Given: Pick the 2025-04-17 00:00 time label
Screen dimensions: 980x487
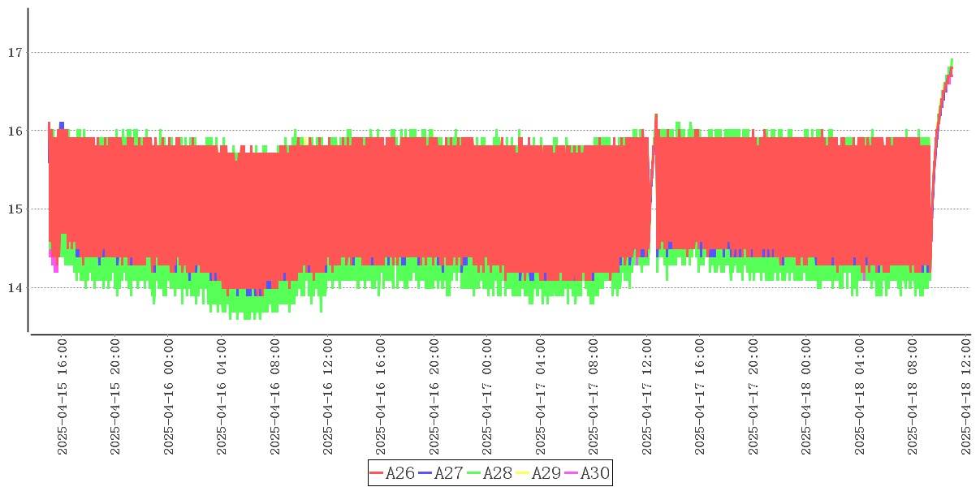Looking at the screenshot, I should tap(488, 397).
